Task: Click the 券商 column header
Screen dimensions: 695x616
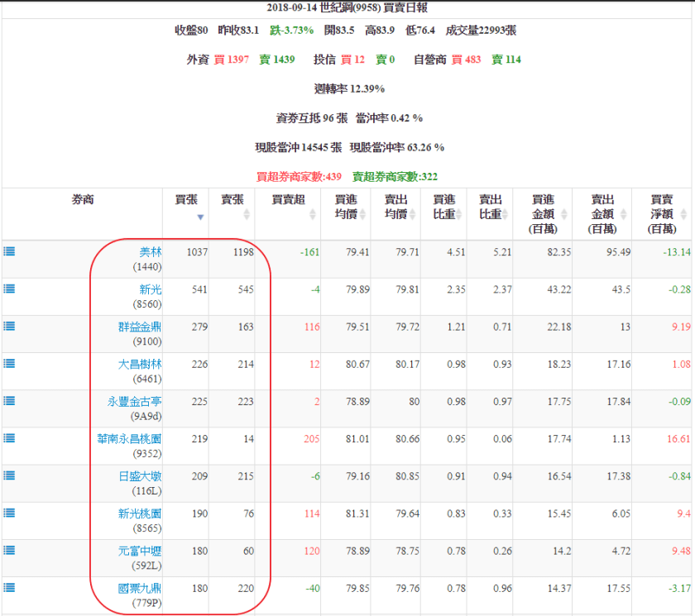Action: (83, 200)
